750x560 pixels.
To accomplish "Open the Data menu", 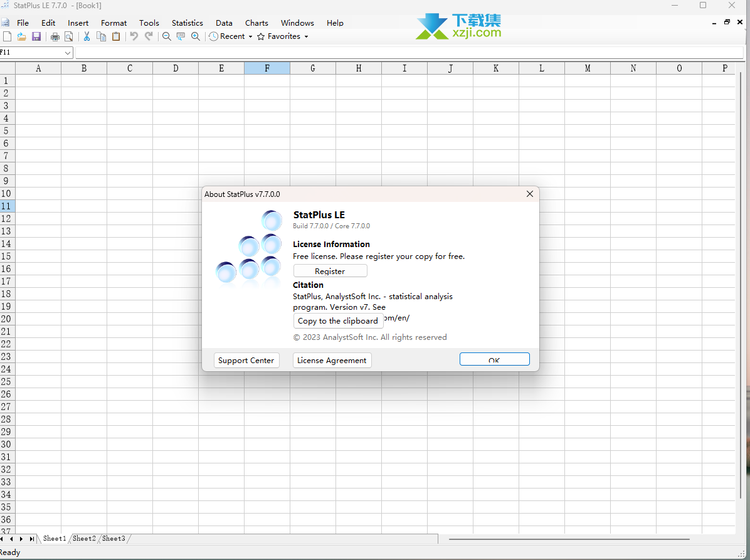I will [x=224, y=23].
